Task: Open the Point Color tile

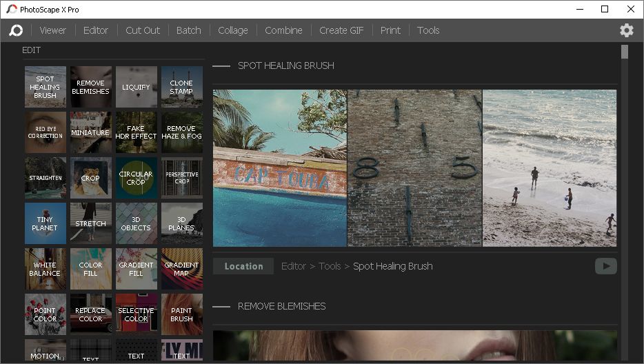Action: coord(46,314)
